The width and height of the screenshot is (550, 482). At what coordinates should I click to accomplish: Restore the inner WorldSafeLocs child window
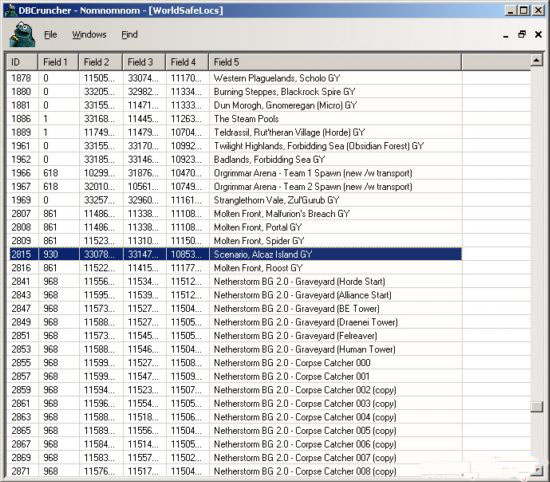click(522, 34)
